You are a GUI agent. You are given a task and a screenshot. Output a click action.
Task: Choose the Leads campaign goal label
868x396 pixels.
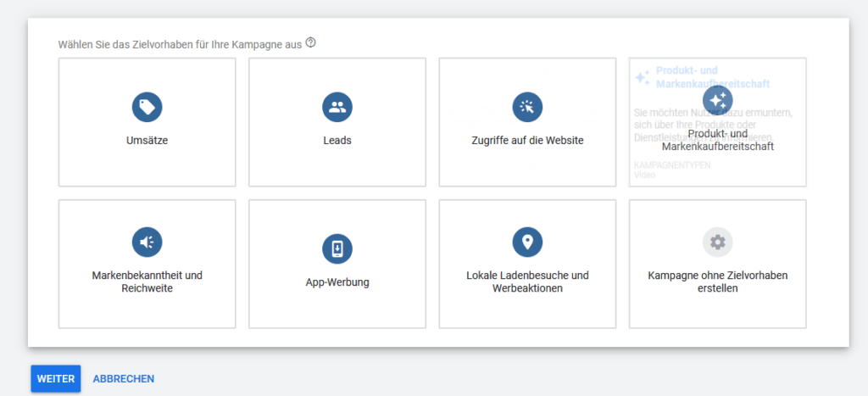click(337, 141)
